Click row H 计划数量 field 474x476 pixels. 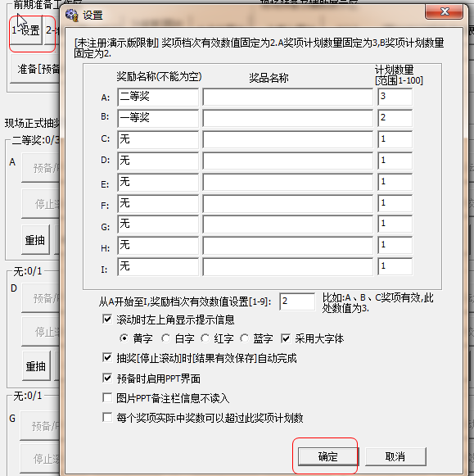click(x=395, y=245)
